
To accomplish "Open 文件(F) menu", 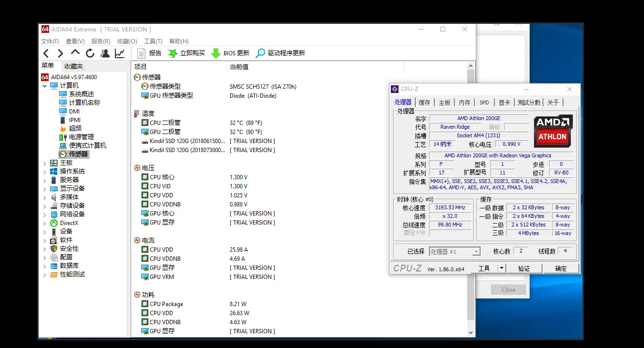I will pyautogui.click(x=50, y=41).
